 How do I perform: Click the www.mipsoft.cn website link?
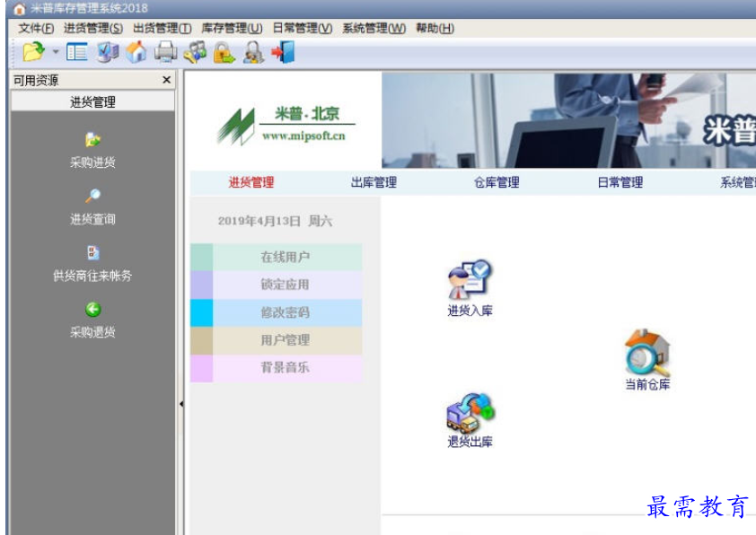(303, 136)
